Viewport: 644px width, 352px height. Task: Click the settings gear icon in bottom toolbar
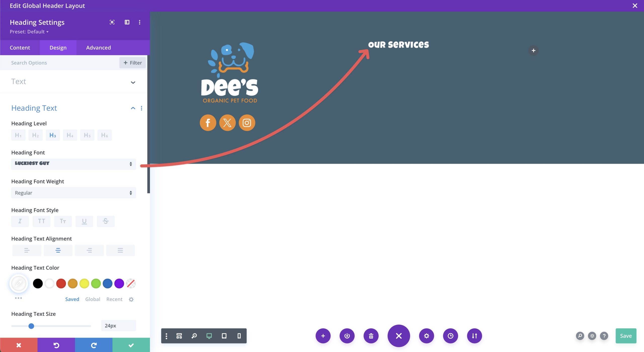coord(426,336)
